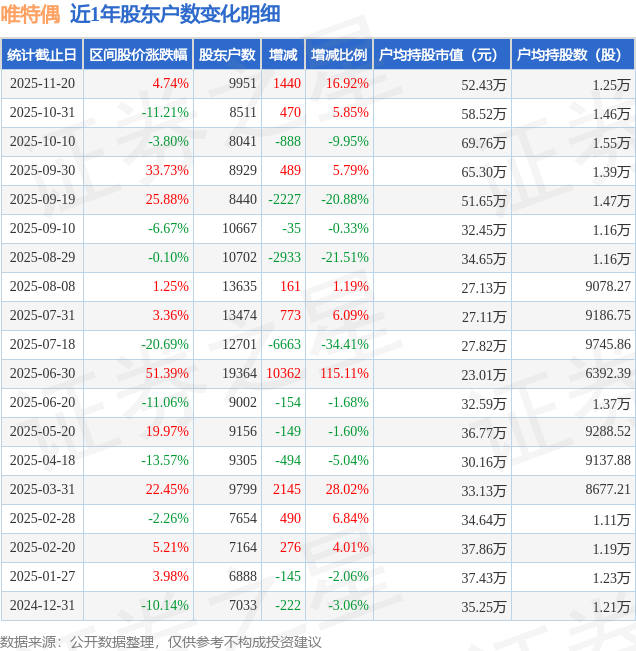Select the date cell 2025-05-20
The height and width of the screenshot is (651, 636).
point(42,431)
